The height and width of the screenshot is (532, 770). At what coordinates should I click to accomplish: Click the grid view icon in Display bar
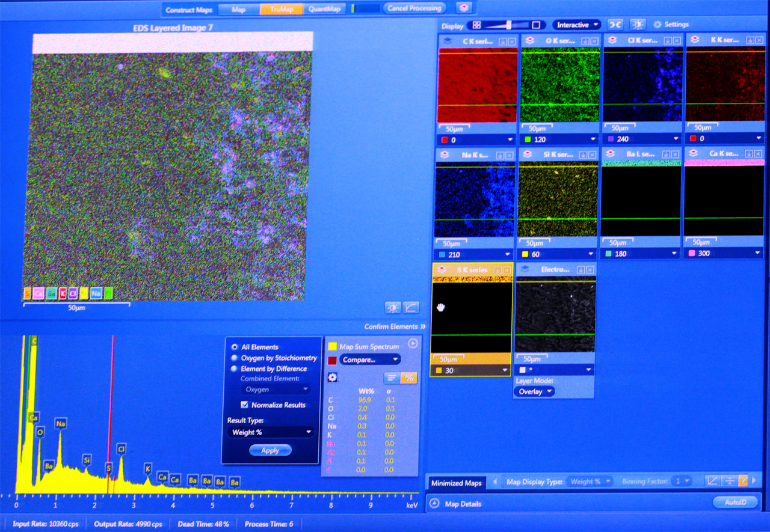pyautogui.click(x=476, y=25)
